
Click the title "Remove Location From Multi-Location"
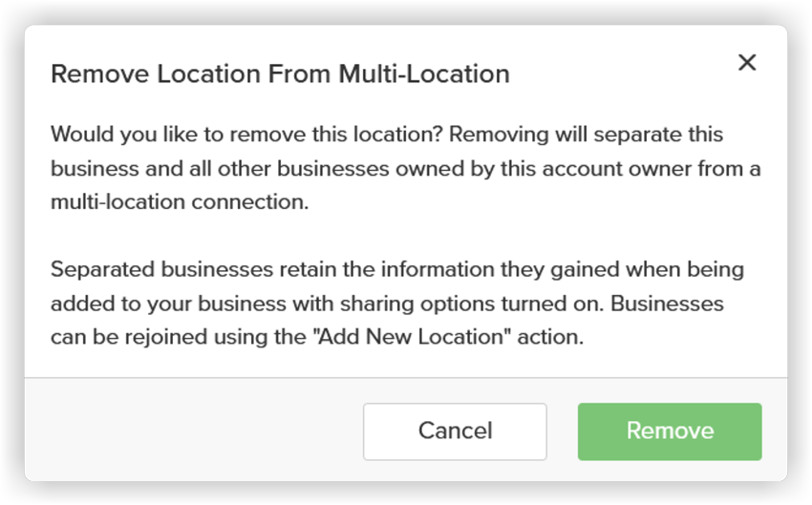click(x=280, y=74)
